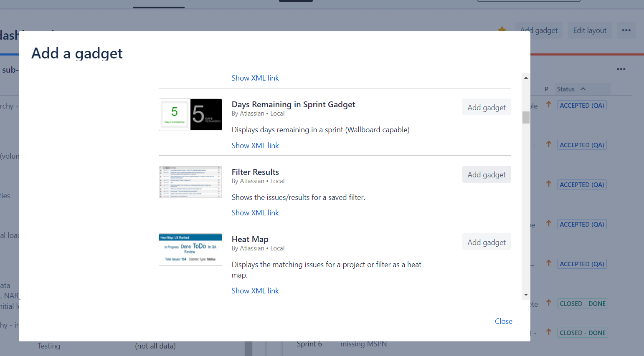
Task: Show XML link for Days Remaining gadget
Action: click(x=255, y=145)
